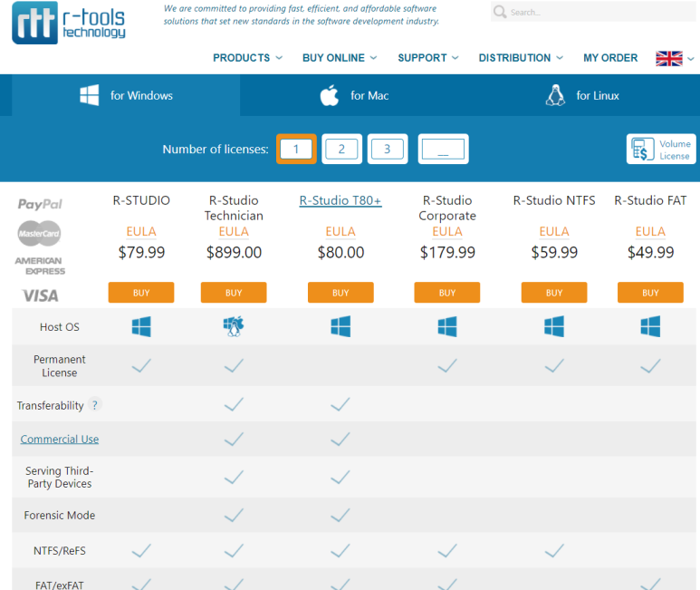Click BUY under R-Studio FAT
The width and height of the screenshot is (700, 590).
(x=650, y=293)
